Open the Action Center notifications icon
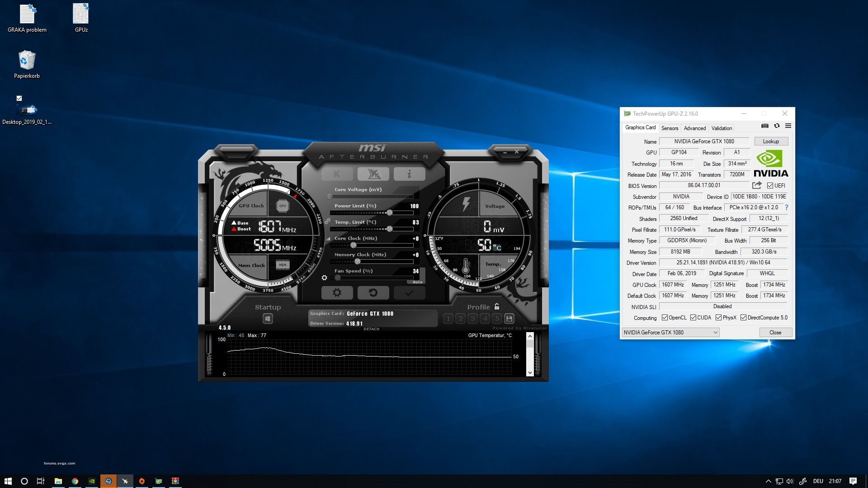868x488 pixels. pos(853,481)
